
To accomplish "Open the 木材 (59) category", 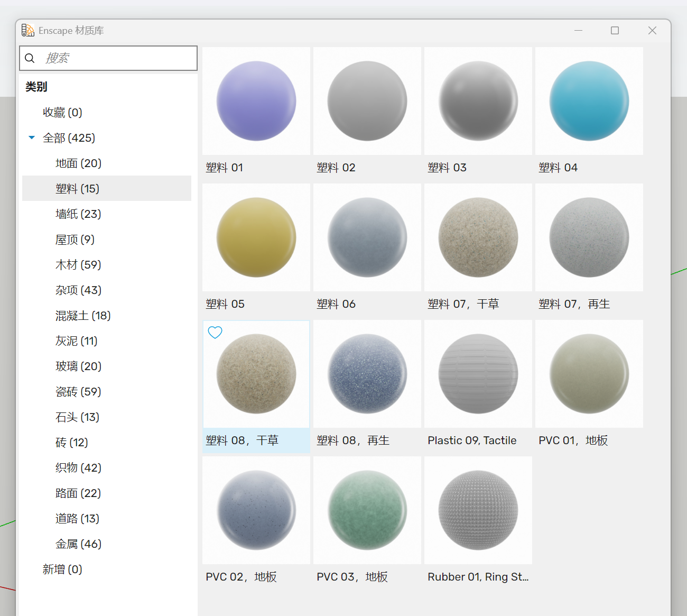I will click(x=78, y=265).
